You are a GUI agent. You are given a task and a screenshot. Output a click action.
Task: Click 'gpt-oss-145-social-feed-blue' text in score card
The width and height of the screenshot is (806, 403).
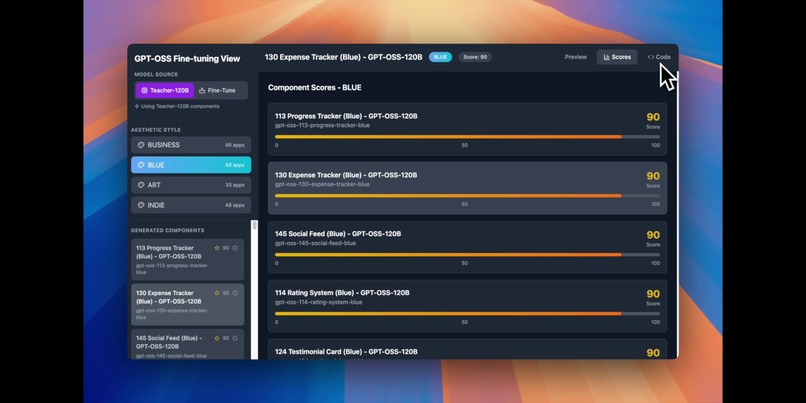[x=315, y=243]
